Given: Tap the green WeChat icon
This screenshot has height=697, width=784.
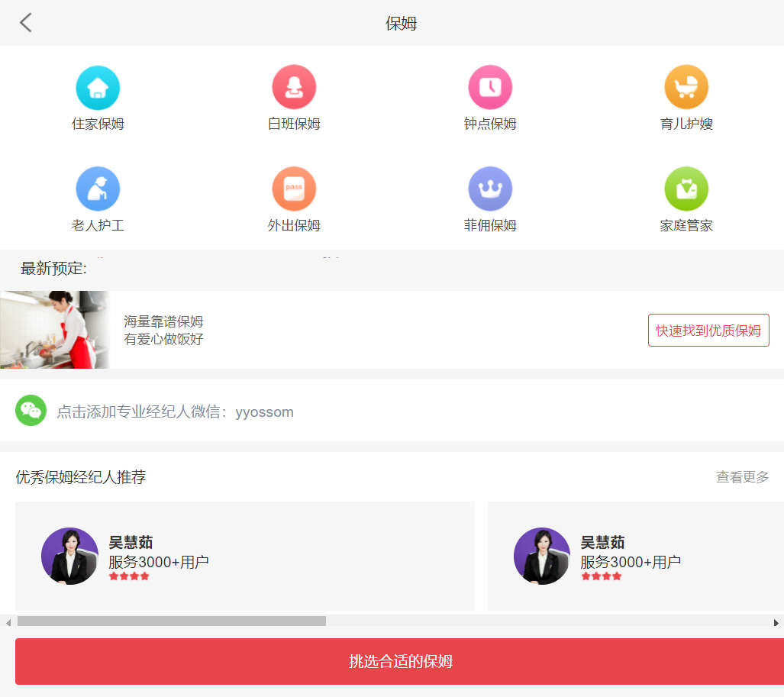Looking at the screenshot, I should (x=31, y=411).
